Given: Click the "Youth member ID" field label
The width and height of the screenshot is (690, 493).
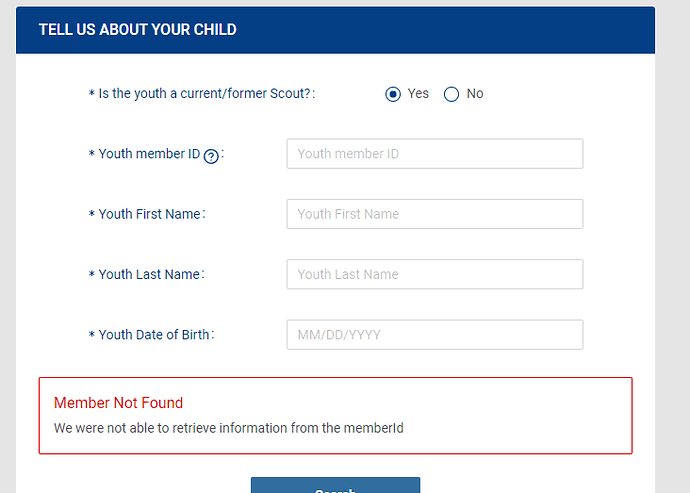Looking at the screenshot, I should 149,154.
